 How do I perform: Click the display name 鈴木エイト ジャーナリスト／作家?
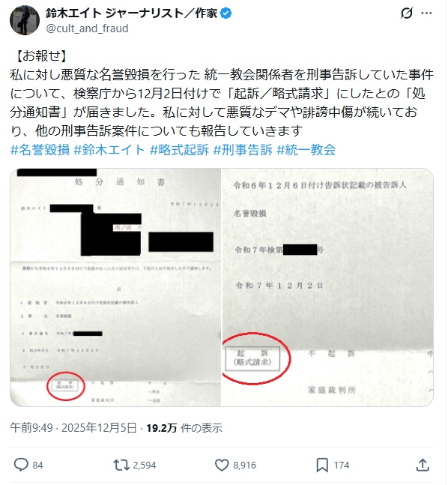(x=132, y=13)
